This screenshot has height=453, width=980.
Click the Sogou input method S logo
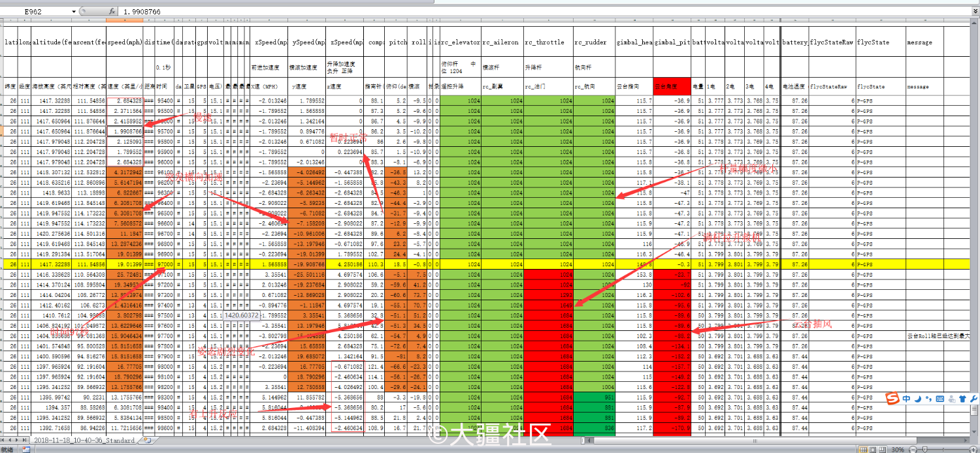click(893, 399)
